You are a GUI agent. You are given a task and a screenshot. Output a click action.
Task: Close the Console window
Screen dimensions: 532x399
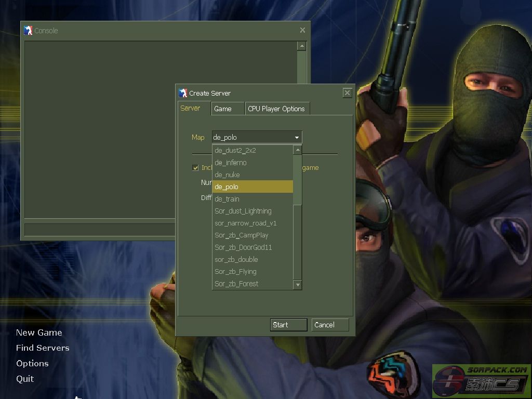click(302, 30)
